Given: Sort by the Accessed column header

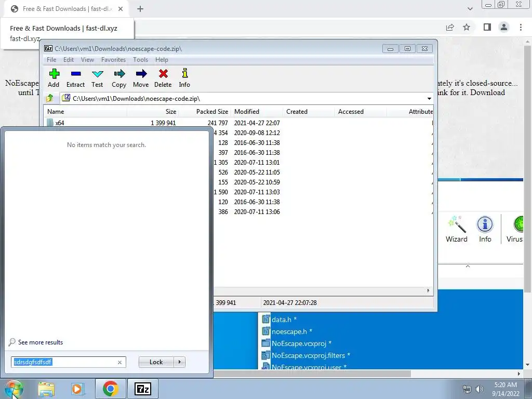Looking at the screenshot, I should tap(361, 112).
